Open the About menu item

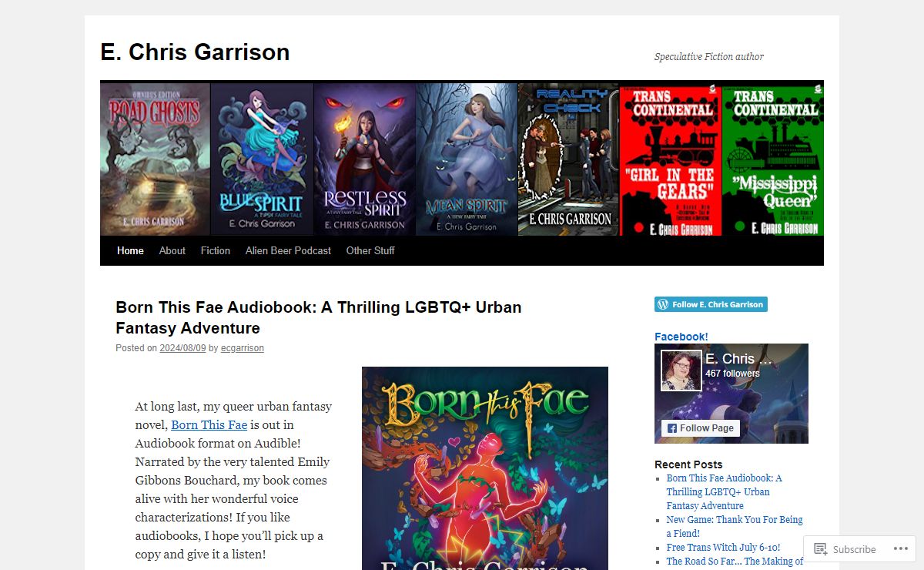coord(172,250)
